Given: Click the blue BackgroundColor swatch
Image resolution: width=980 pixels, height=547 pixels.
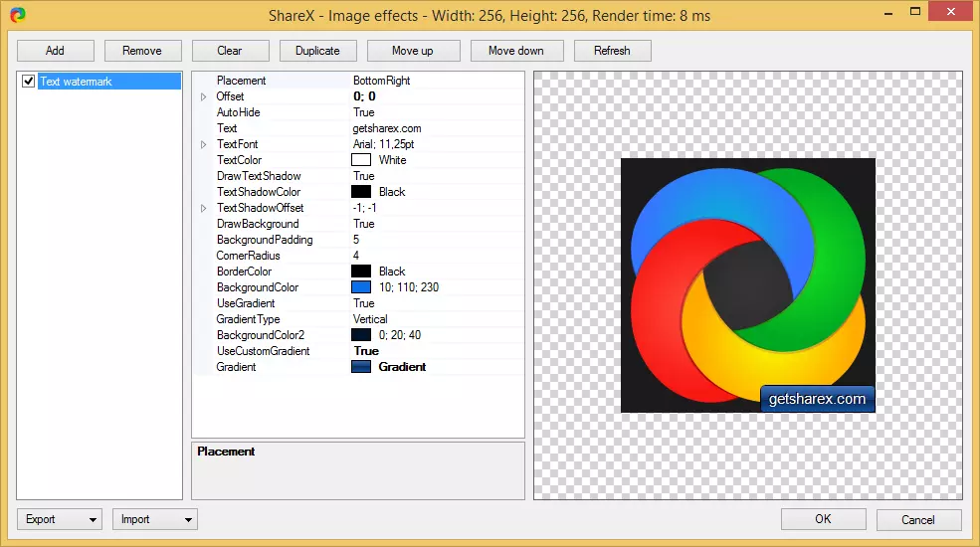Looking at the screenshot, I should (x=361, y=287).
